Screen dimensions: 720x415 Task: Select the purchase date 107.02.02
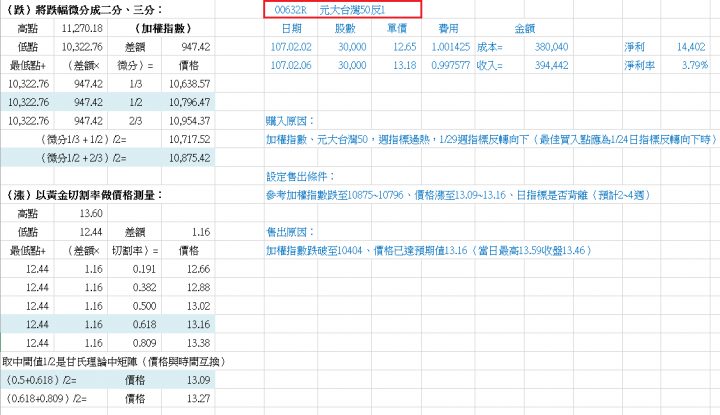[291, 47]
